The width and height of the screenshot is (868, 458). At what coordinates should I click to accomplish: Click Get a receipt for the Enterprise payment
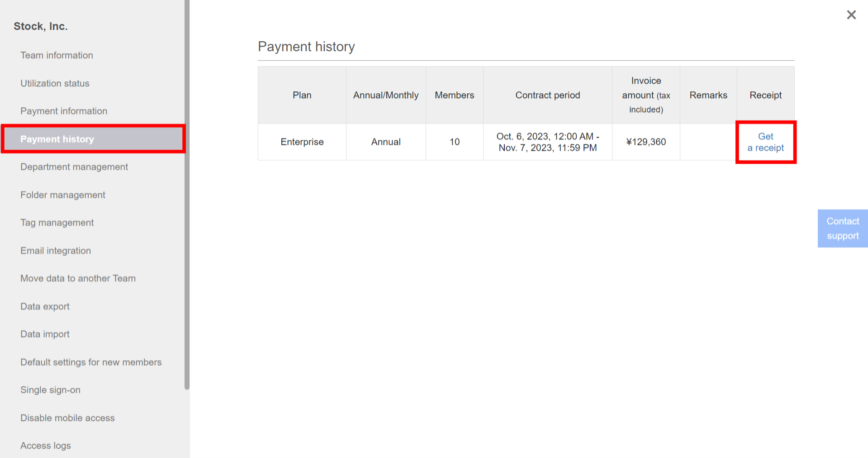coord(766,142)
